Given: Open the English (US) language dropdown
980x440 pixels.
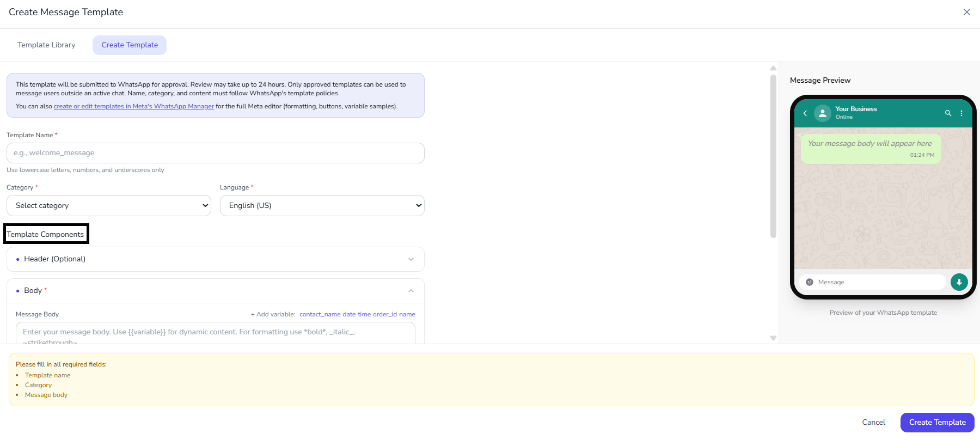Looking at the screenshot, I should pyautogui.click(x=322, y=206).
